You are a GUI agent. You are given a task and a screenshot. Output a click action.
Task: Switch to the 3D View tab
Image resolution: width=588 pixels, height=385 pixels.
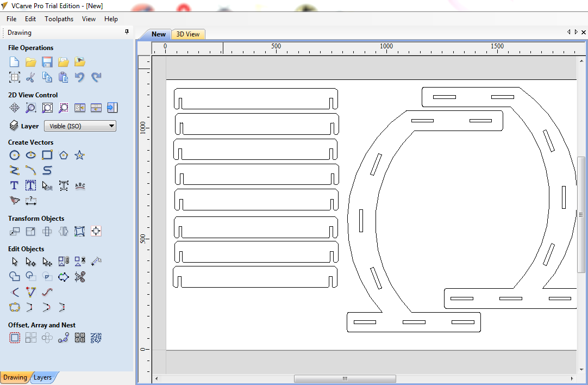coord(188,34)
